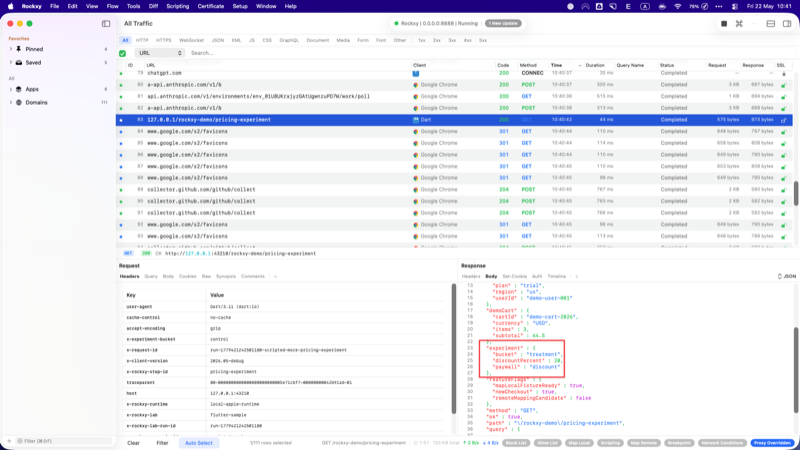Switch to response Set-Cookie tab

[514, 277]
